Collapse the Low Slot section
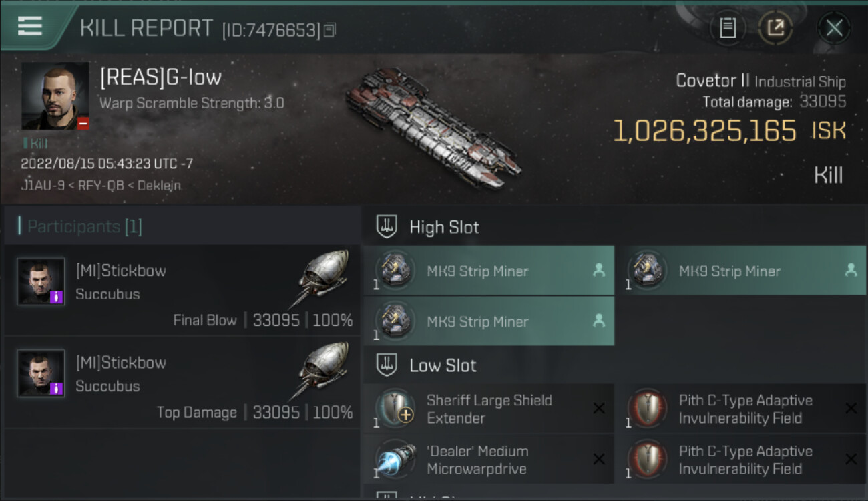The width and height of the screenshot is (868, 501). (442, 365)
